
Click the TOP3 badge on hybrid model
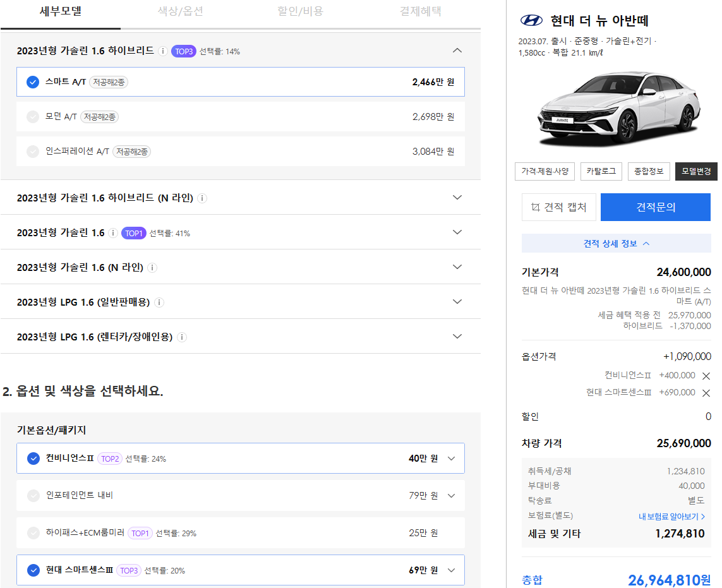click(184, 51)
